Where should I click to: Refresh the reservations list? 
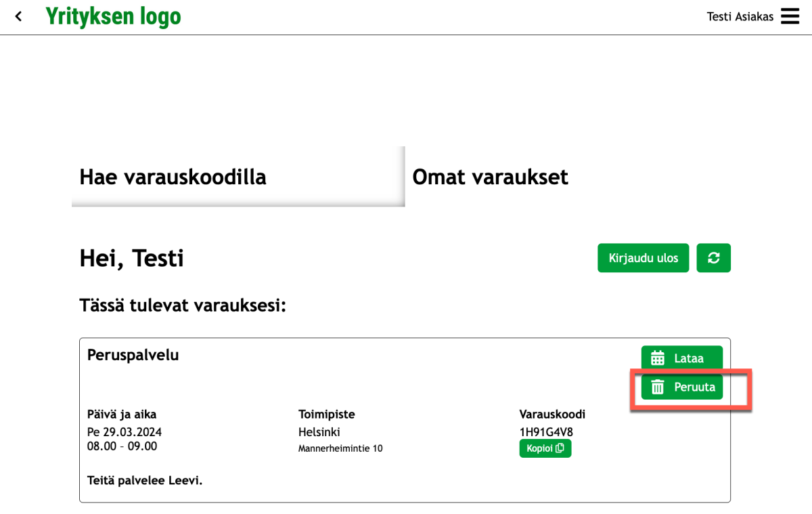coord(714,258)
